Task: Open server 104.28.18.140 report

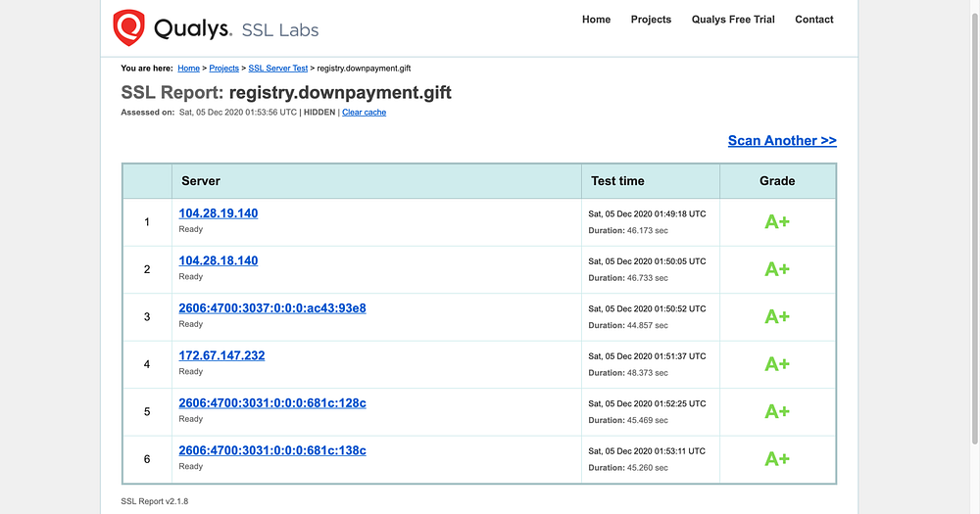Action: click(x=219, y=260)
